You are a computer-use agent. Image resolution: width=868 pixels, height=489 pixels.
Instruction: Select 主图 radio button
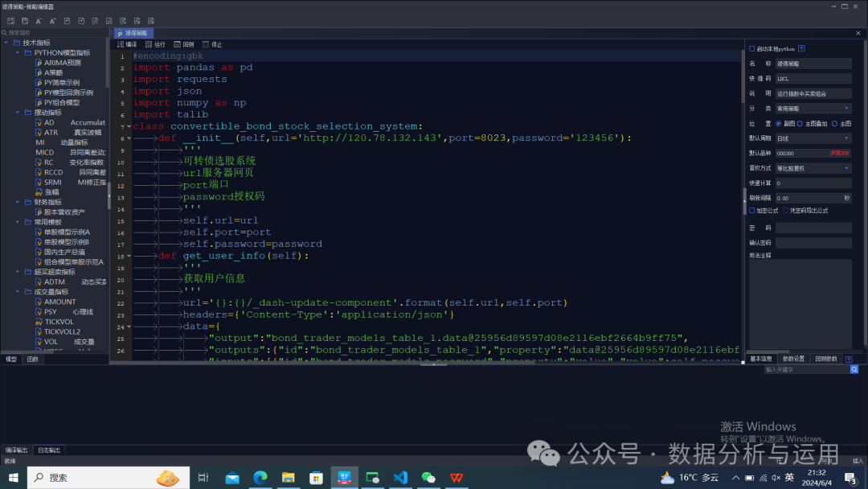click(x=834, y=124)
